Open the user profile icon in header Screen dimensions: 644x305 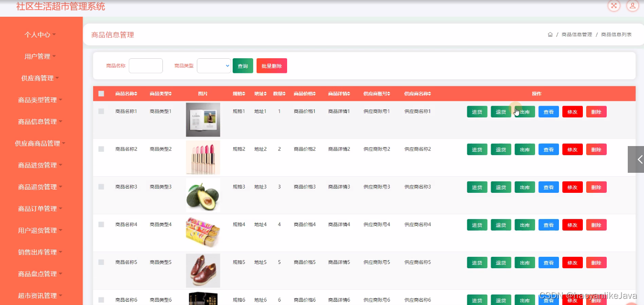(633, 6)
